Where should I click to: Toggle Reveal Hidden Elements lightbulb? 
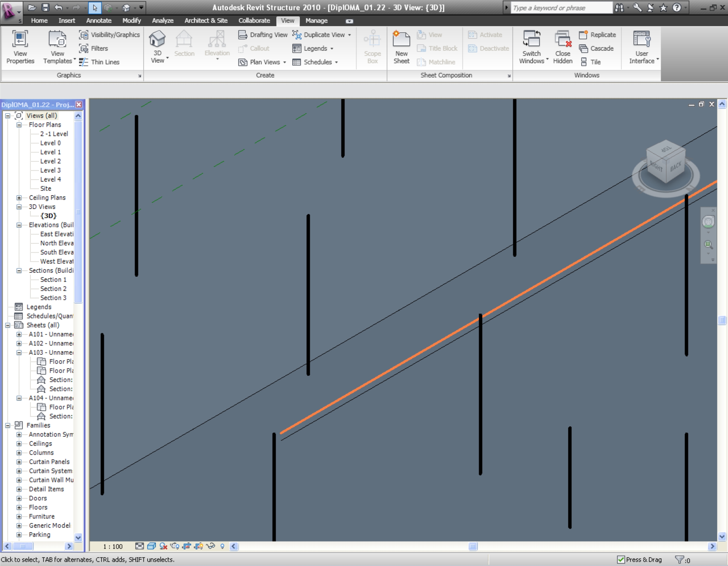(x=222, y=546)
